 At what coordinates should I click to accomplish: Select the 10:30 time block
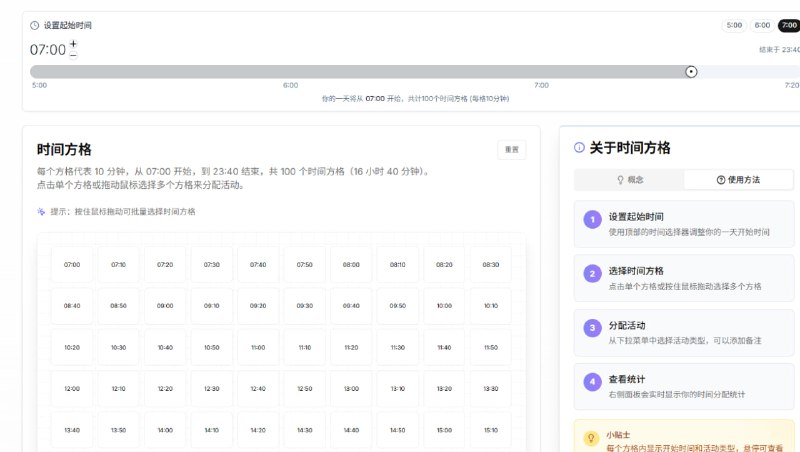pyautogui.click(x=118, y=347)
